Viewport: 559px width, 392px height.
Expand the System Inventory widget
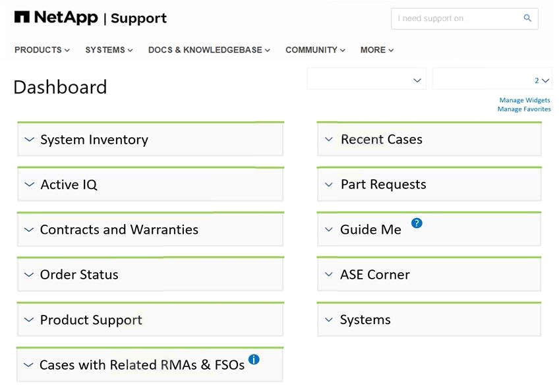(29, 140)
